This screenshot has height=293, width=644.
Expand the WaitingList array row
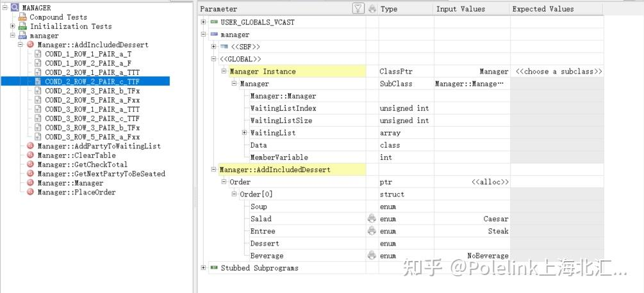(244, 133)
